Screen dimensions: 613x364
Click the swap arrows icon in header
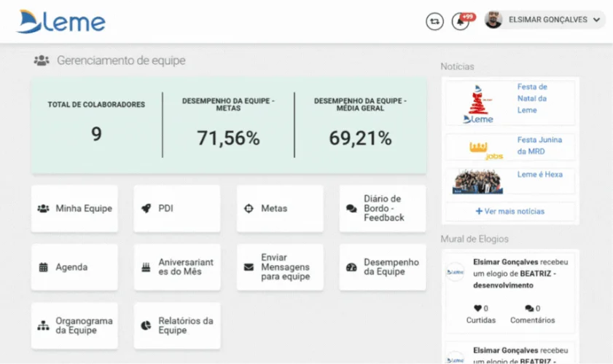pos(434,21)
